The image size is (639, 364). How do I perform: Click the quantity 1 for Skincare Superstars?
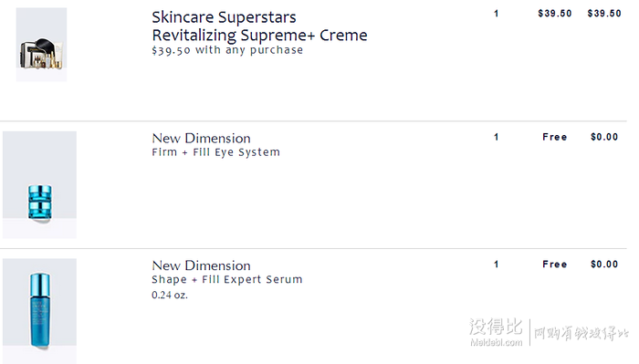496,14
